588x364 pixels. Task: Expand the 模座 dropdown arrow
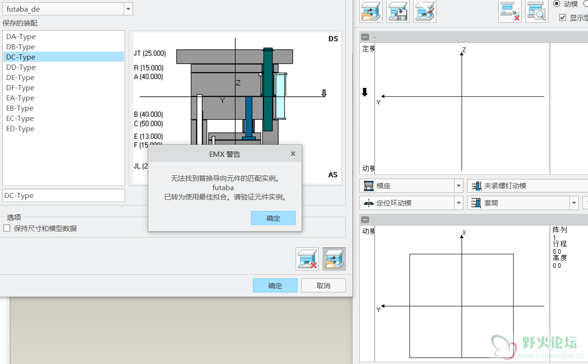click(458, 186)
